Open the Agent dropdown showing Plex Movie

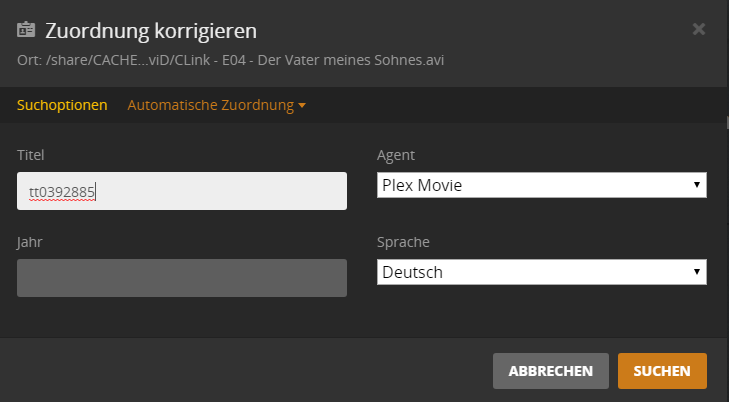[541, 185]
